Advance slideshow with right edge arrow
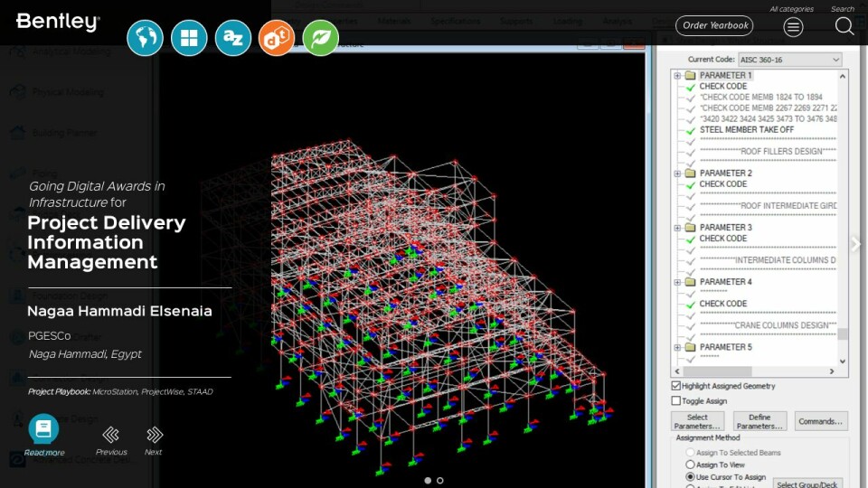Screen dimensions: 868x488 point(856,244)
